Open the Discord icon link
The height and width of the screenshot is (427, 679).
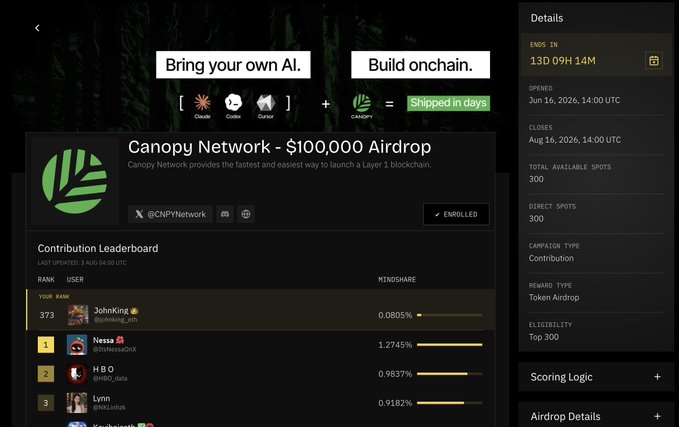(x=225, y=214)
